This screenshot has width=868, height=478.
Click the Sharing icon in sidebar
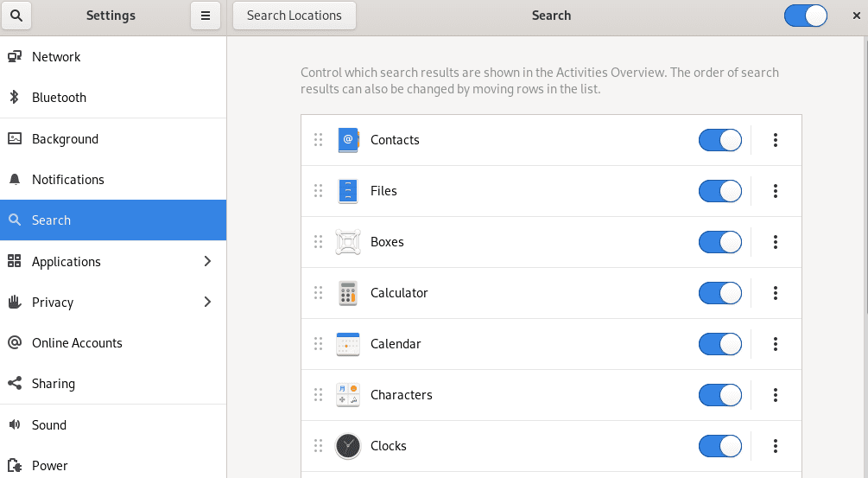click(15, 383)
